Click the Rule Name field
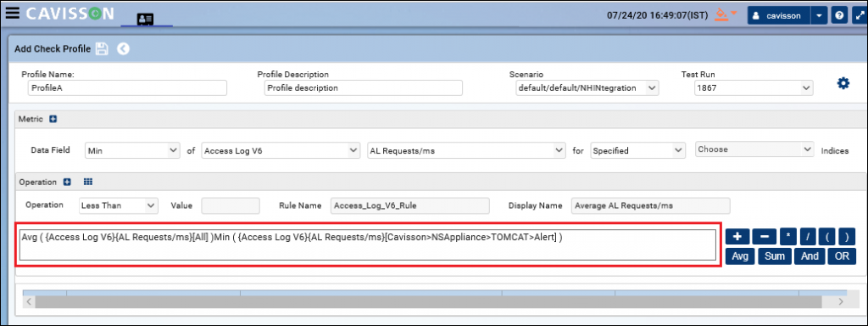The width and height of the screenshot is (868, 326). (409, 205)
